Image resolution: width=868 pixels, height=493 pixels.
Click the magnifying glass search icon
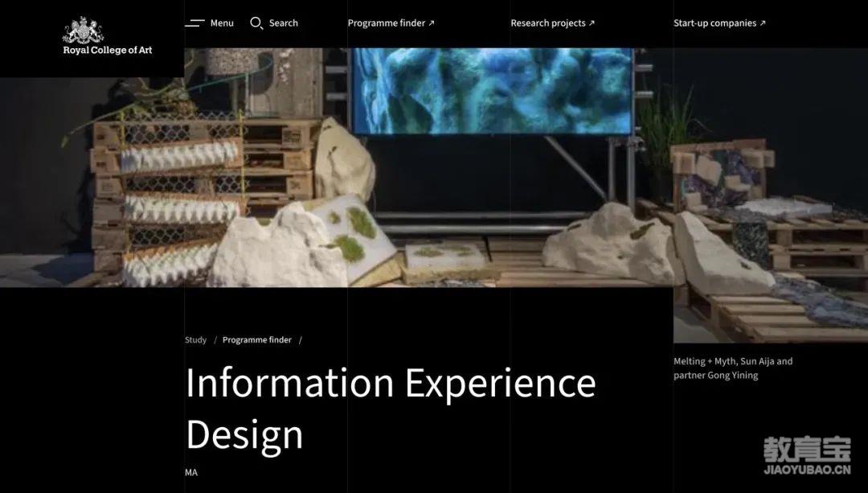tap(256, 23)
